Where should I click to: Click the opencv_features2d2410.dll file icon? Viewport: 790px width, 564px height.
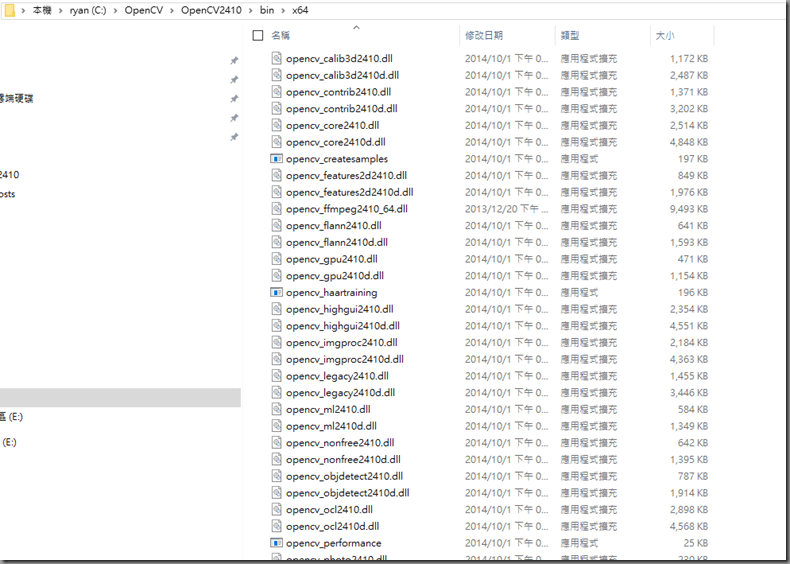tap(276, 175)
